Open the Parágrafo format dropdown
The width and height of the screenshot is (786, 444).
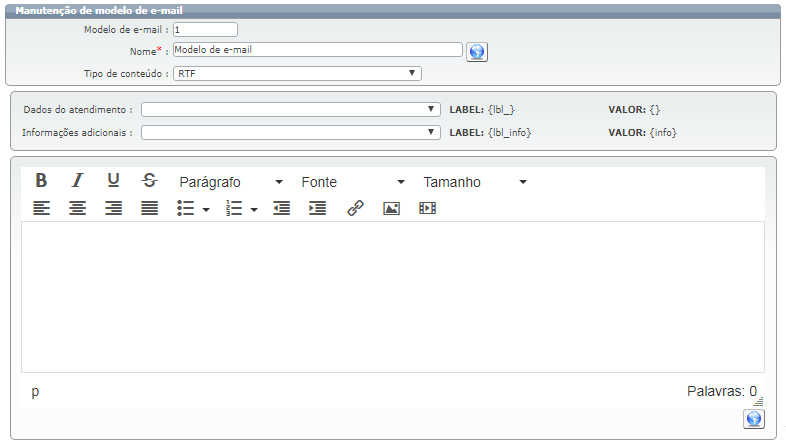[231, 182]
